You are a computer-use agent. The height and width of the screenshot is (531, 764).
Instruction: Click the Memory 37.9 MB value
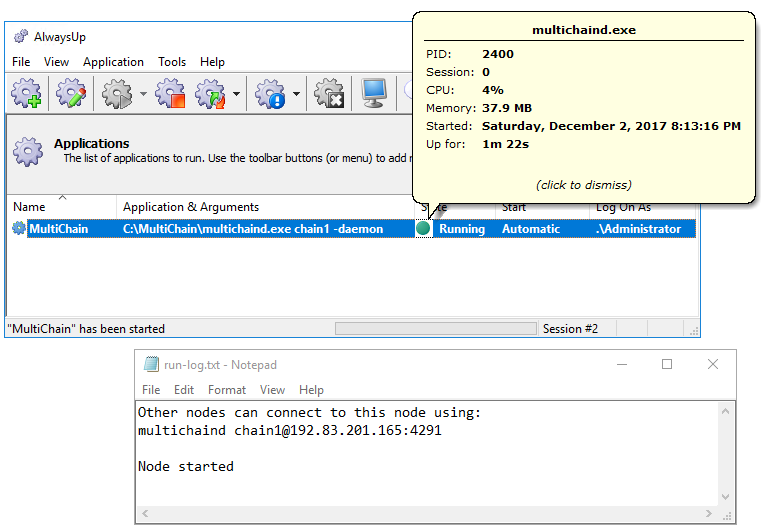pyautogui.click(x=507, y=108)
